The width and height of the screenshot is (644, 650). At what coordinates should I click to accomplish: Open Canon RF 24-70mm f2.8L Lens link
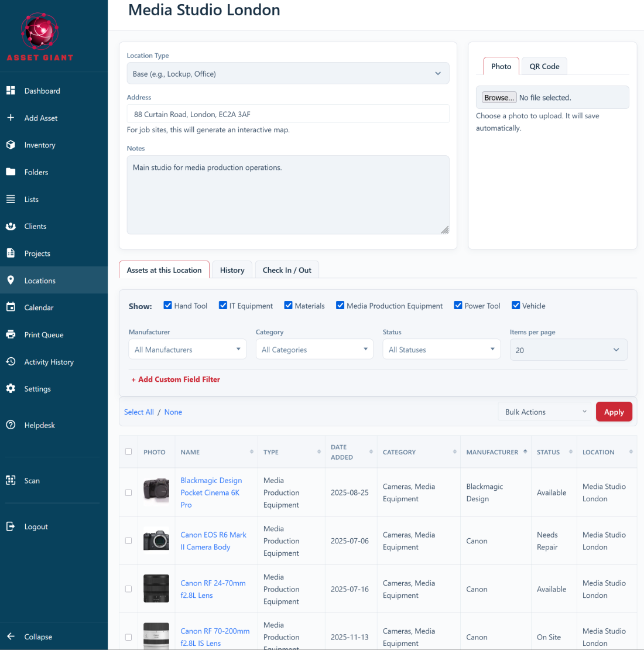(213, 589)
